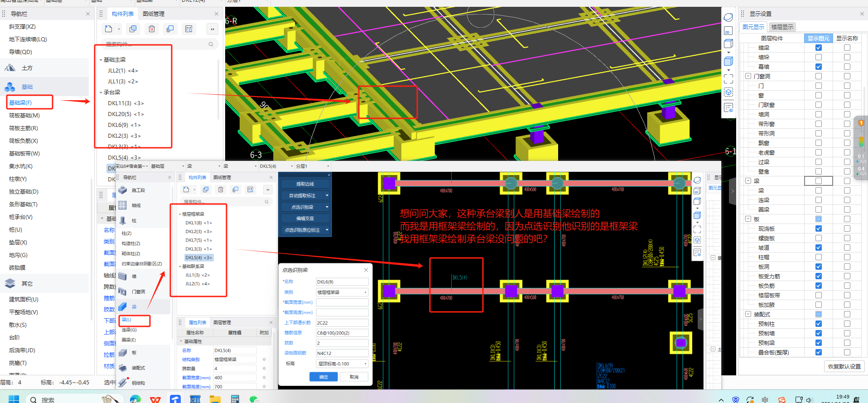Open the upper 图纸管理 tab

[154, 14]
